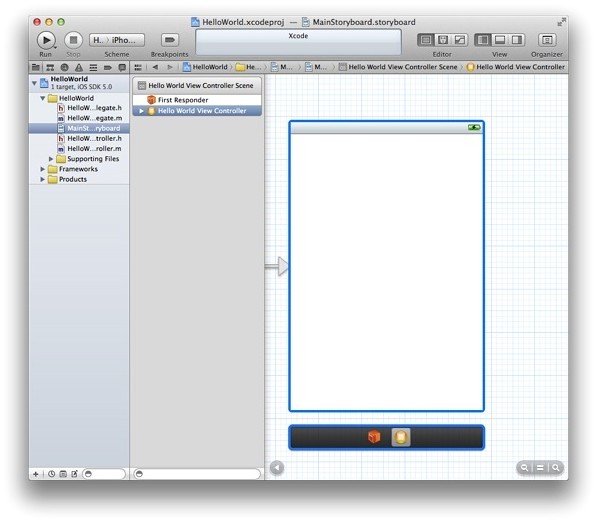Click the Xcode activity viewer
This screenshot has height=522, width=597.
click(298, 42)
